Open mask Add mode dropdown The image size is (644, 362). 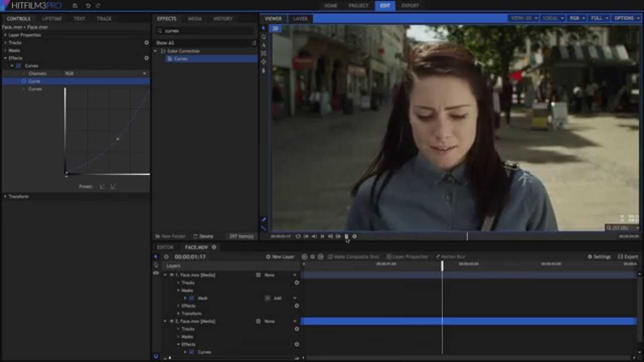285,298
